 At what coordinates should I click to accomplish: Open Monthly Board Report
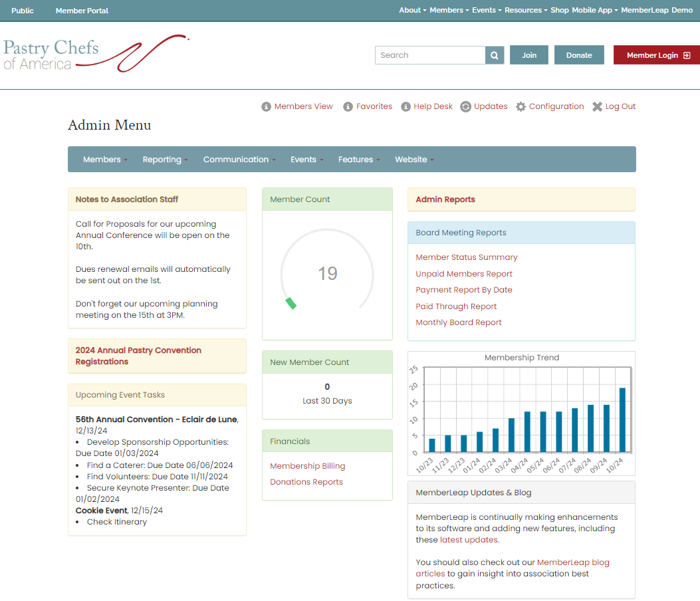coord(459,322)
